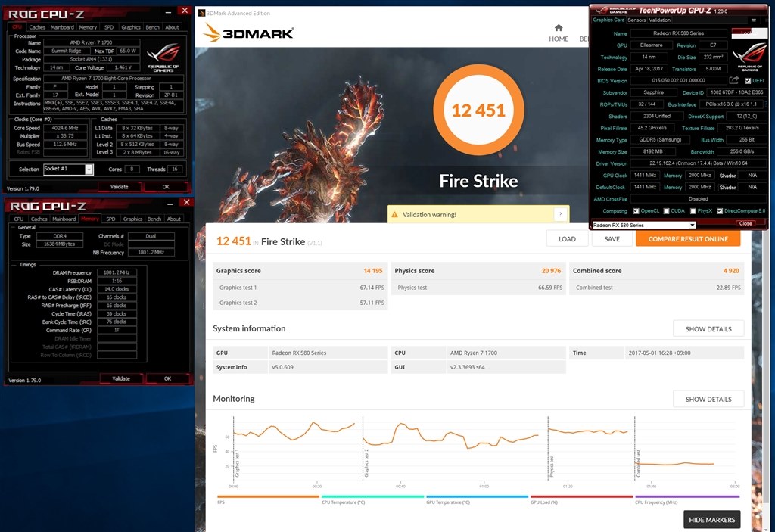Viewport: 775px width, 532px height.
Task: Click the HOME house icon in 3DMark
Action: click(x=559, y=28)
